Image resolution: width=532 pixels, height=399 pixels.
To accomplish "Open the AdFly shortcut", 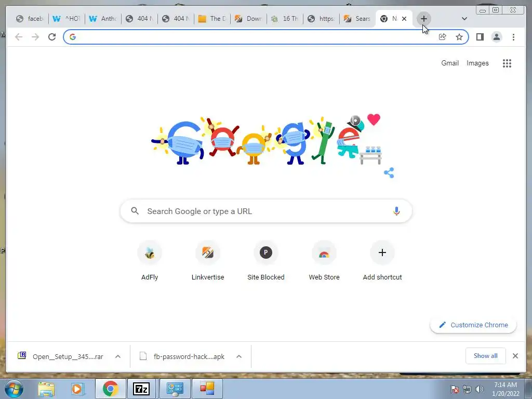I will [150, 260].
